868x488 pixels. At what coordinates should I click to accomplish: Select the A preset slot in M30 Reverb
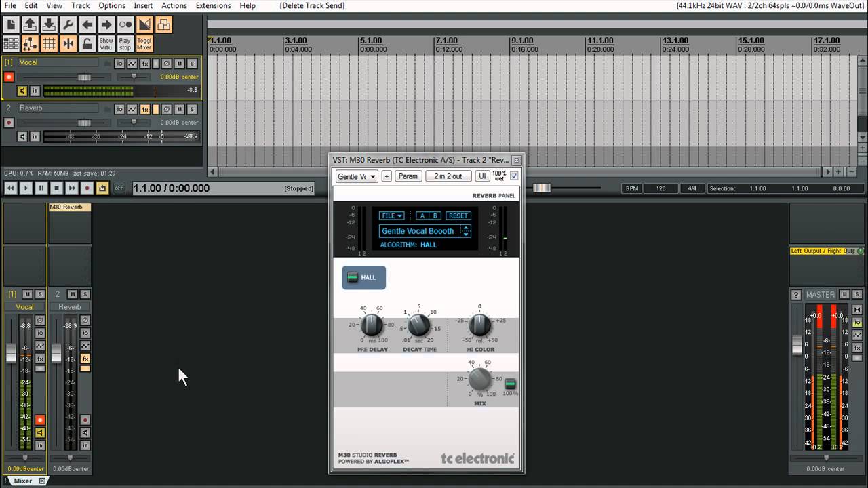click(422, 216)
